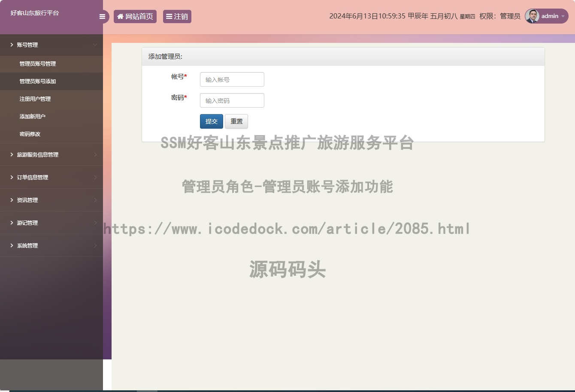Image resolution: width=575 pixels, height=392 pixels.
Task: Click the admin avatar picture
Action: [532, 16]
